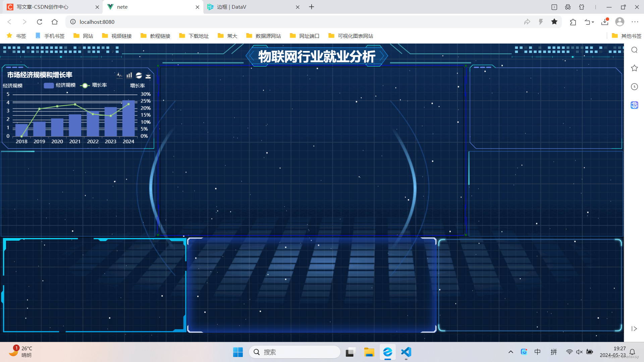Open the 教程链接 bookmark folder

[156, 36]
